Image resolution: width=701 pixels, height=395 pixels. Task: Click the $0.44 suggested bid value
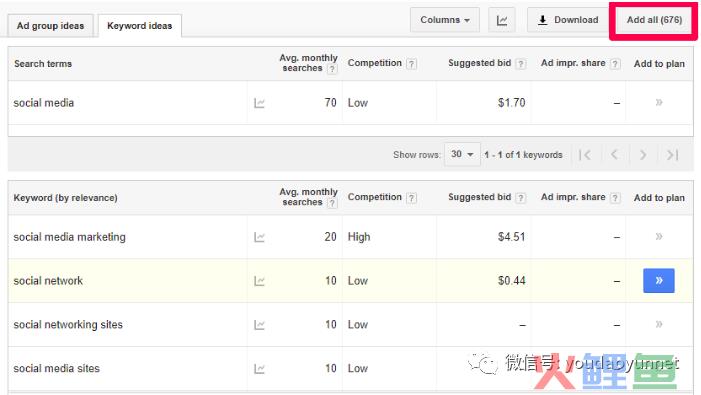511,281
